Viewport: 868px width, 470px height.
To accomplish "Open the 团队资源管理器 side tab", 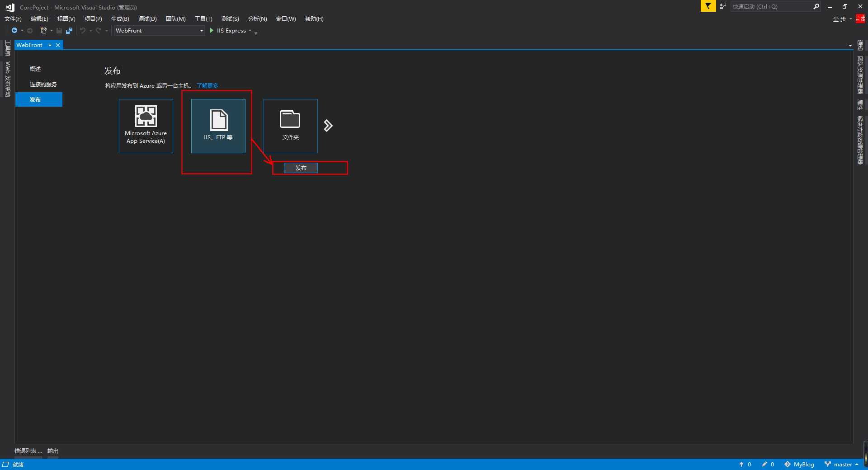I will pyautogui.click(x=860, y=75).
